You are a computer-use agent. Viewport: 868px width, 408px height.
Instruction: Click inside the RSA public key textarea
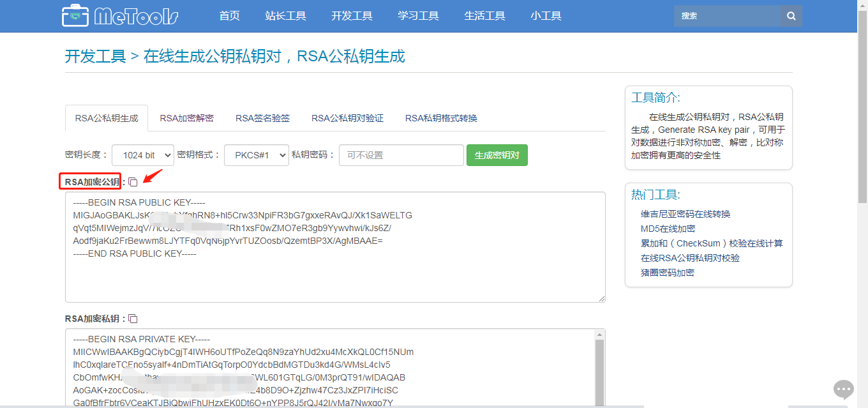click(335, 246)
